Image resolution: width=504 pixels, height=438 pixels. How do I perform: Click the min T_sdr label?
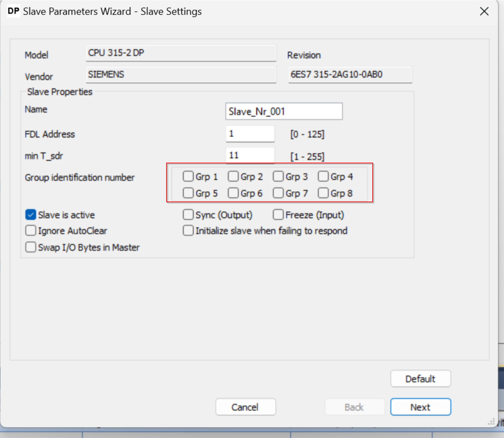tap(44, 156)
